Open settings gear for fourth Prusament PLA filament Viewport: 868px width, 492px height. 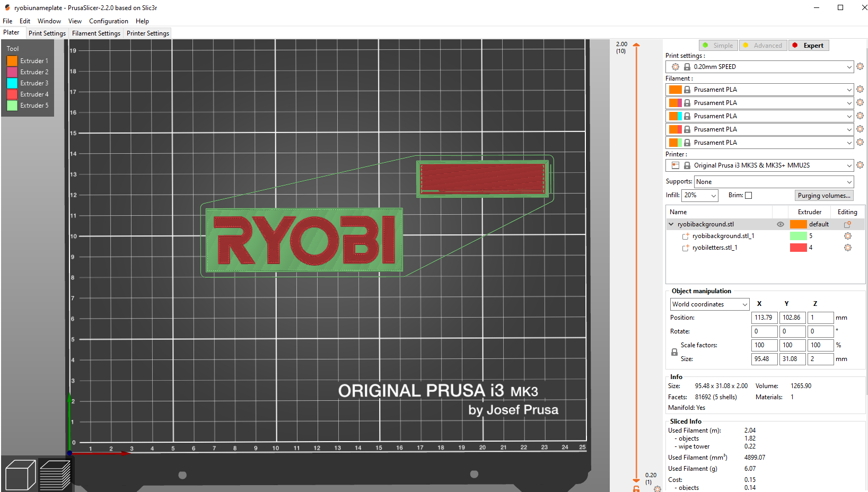tap(860, 129)
